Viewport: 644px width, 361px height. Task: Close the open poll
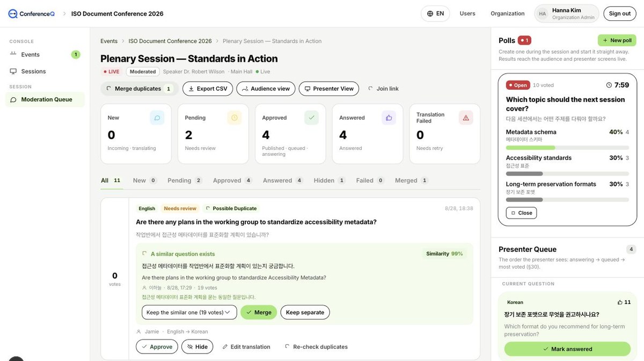[x=521, y=213]
